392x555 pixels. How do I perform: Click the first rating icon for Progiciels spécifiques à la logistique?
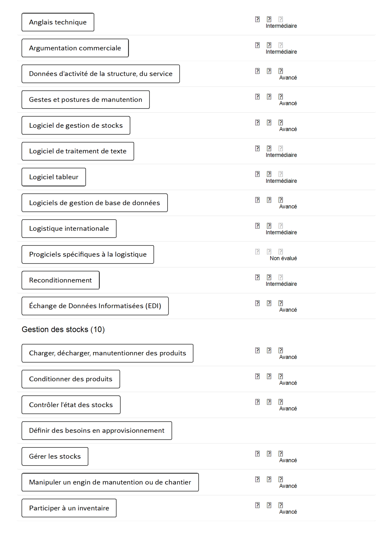pos(257,251)
